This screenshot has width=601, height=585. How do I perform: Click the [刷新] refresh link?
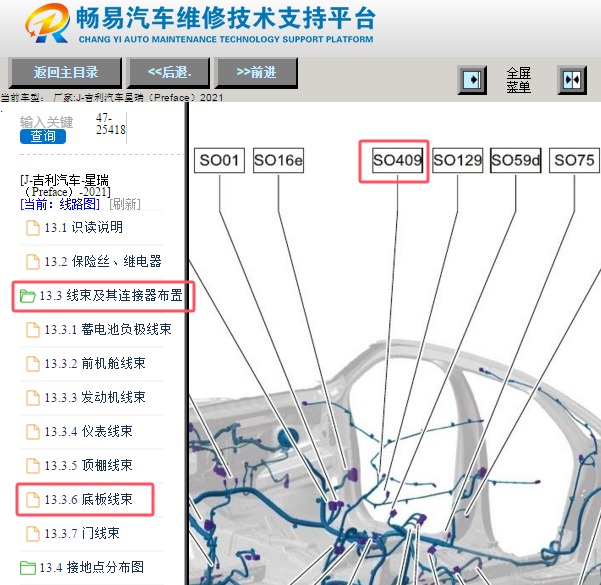pyautogui.click(x=125, y=204)
